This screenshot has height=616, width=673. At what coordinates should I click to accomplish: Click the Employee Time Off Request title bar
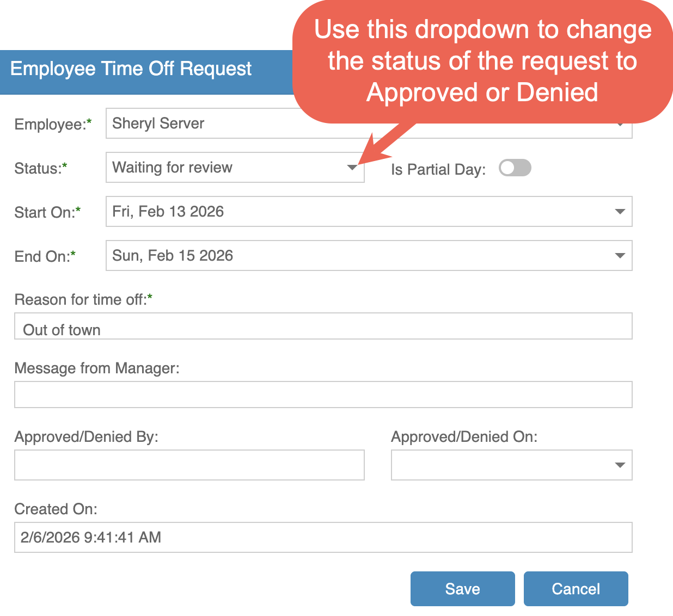pyautogui.click(x=131, y=70)
